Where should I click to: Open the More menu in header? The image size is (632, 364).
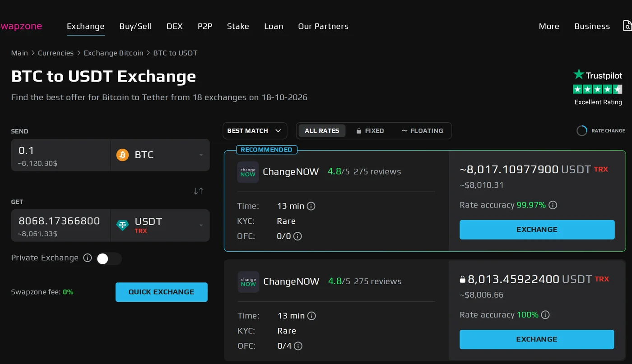point(549,26)
